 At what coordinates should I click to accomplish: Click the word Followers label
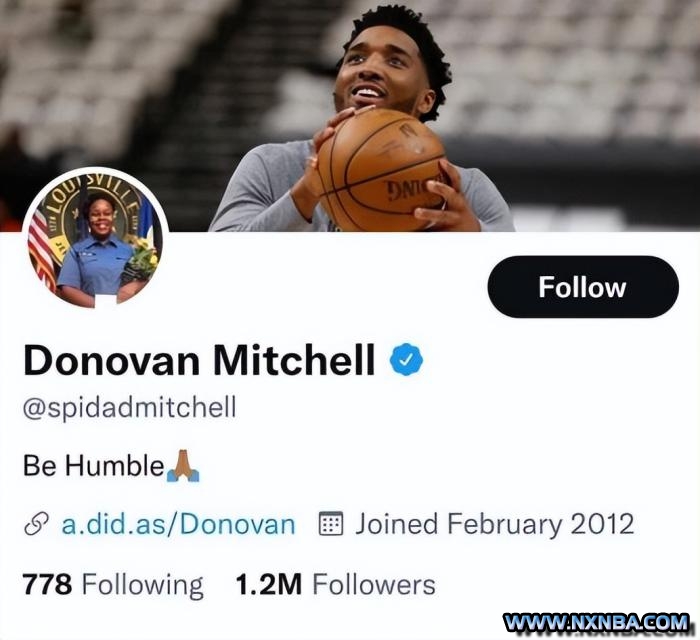(374, 585)
